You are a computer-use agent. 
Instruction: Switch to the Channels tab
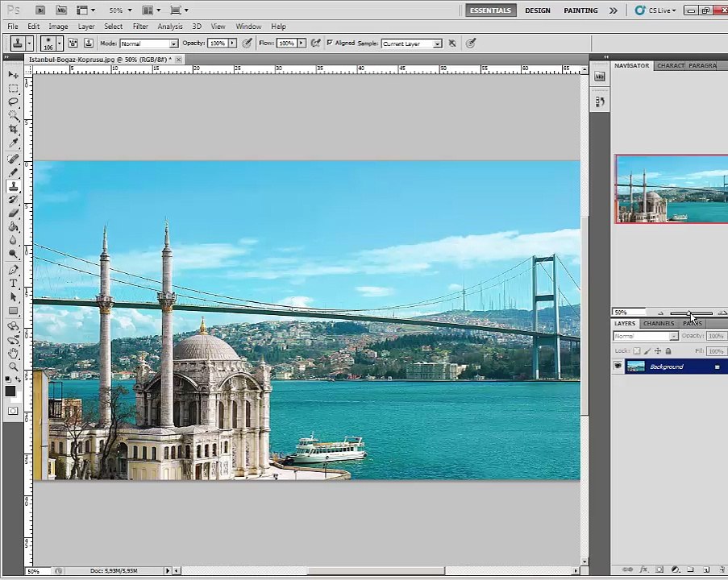[659, 323]
